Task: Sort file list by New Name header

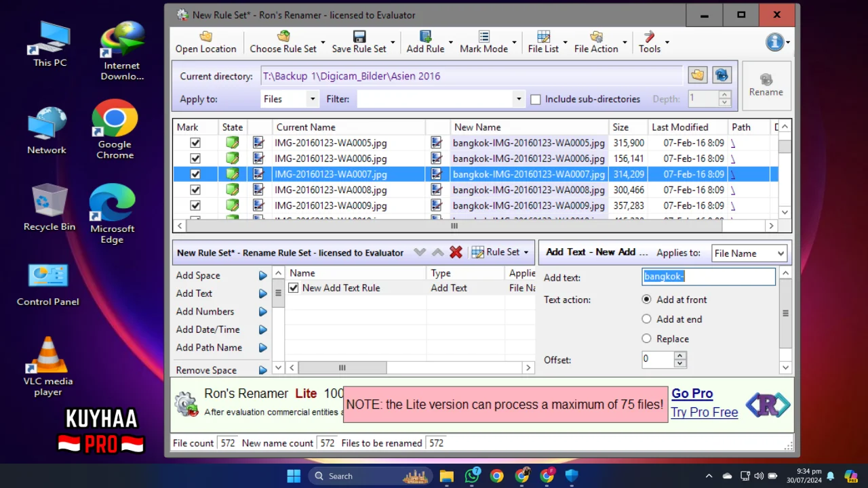Action: pos(529,127)
